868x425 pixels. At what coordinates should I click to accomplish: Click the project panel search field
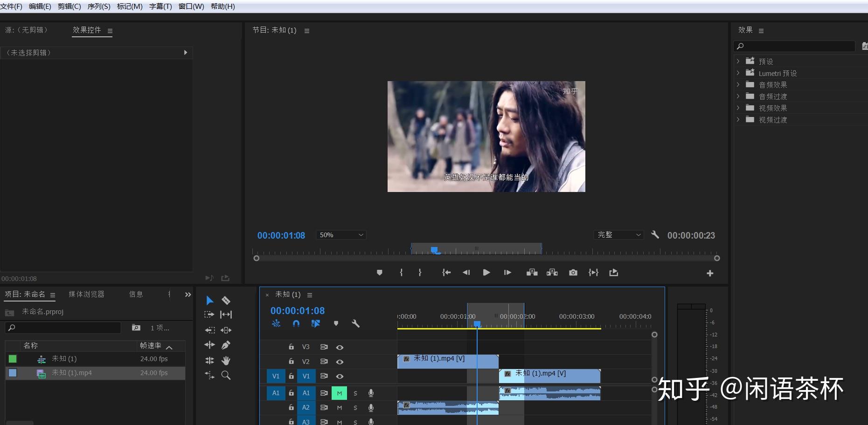click(63, 328)
